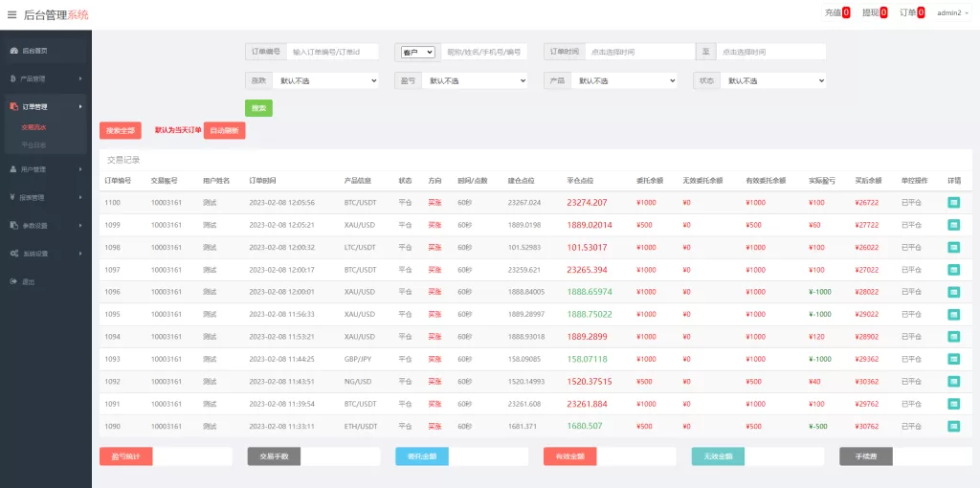
Task: Click the 交易手数 summary button
Action: pos(274,456)
